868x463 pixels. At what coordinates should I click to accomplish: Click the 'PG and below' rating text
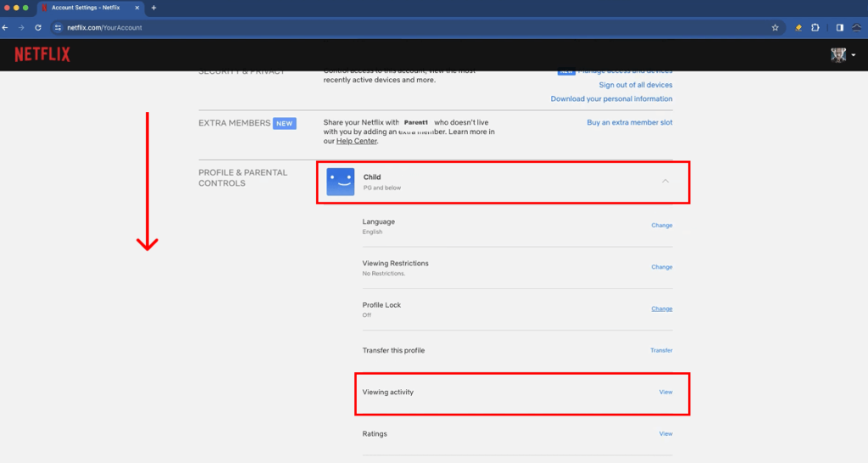point(382,187)
